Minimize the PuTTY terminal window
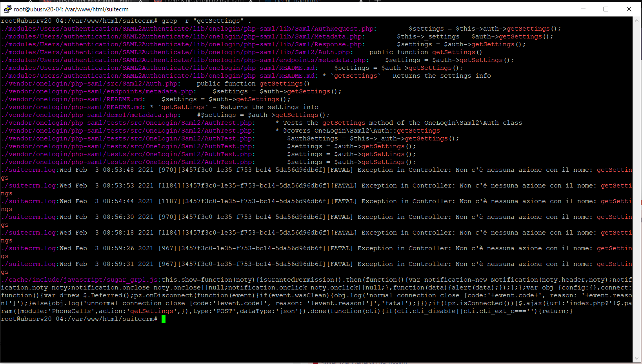The image size is (642, 364). [583, 9]
